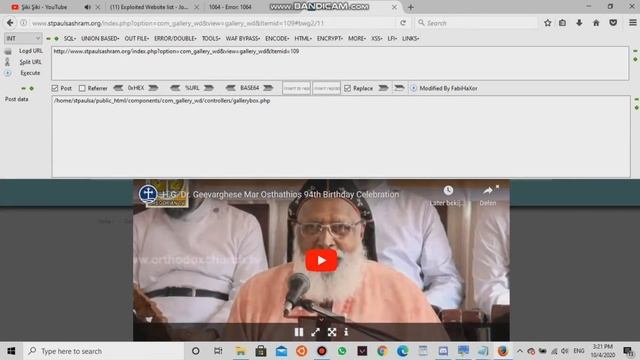Click the %URL decode left arrow
This screenshot has height=360, width=640.
click(175, 88)
